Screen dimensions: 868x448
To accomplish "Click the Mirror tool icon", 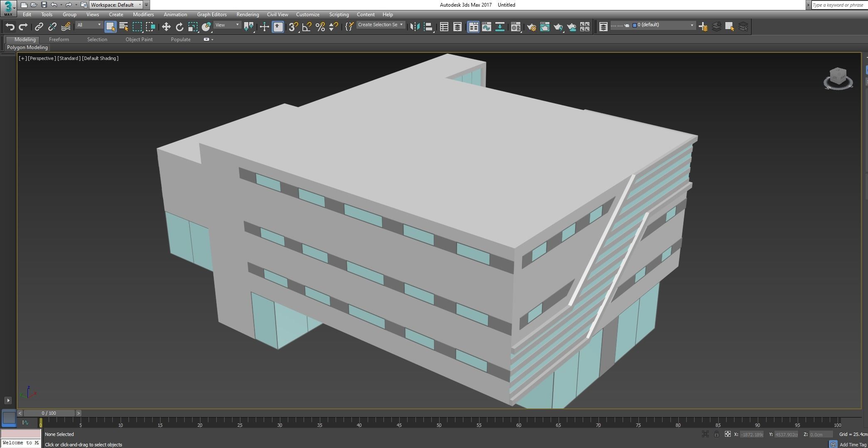I will coord(415,27).
